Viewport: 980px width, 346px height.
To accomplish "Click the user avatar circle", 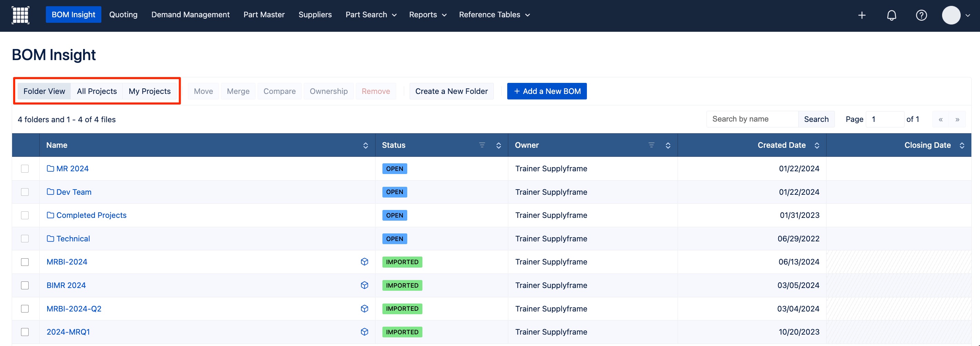I will tap(951, 15).
